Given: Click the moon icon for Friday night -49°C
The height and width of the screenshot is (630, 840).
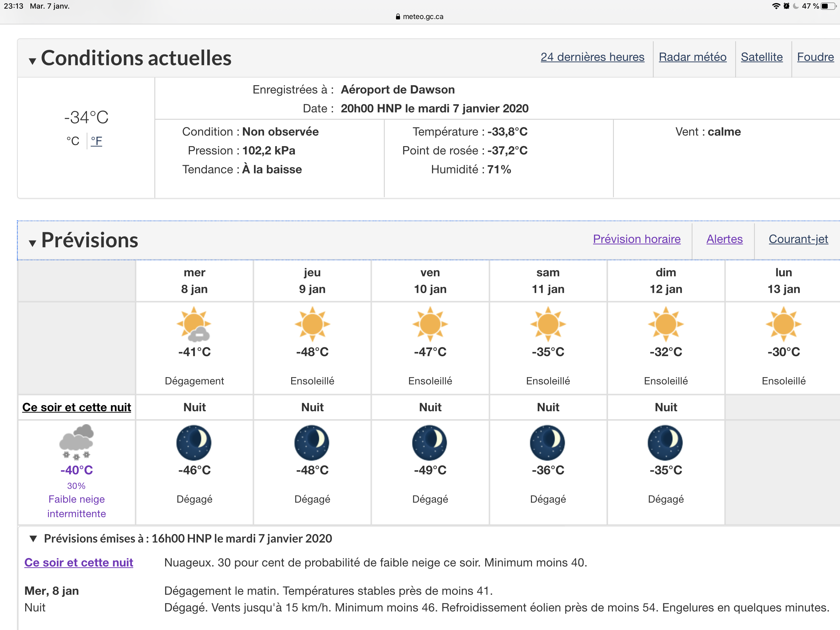Looking at the screenshot, I should [x=430, y=443].
